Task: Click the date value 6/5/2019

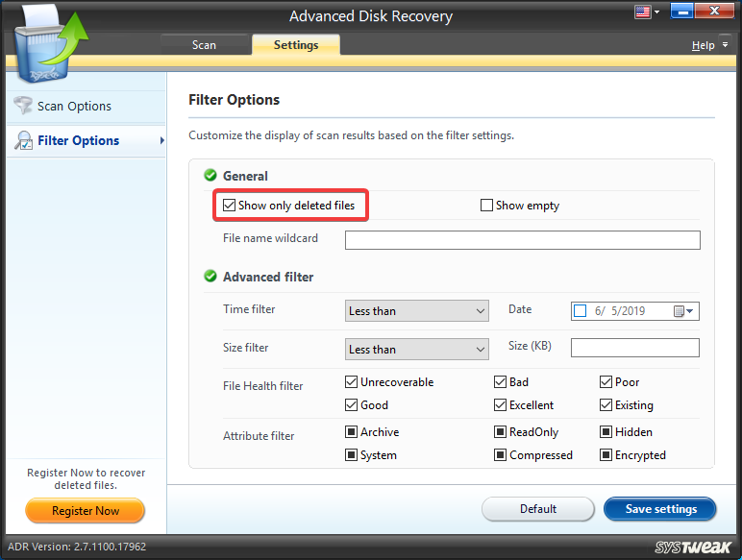Action: [x=620, y=311]
